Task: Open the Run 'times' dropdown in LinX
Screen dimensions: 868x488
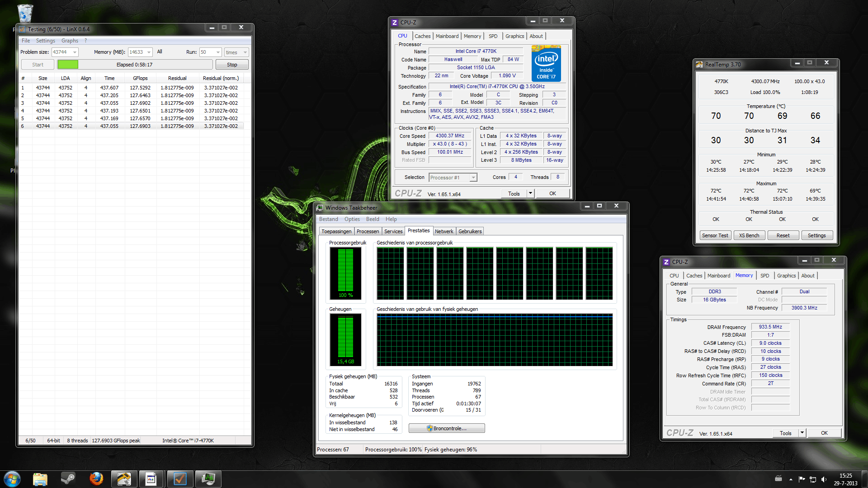Action: point(245,52)
